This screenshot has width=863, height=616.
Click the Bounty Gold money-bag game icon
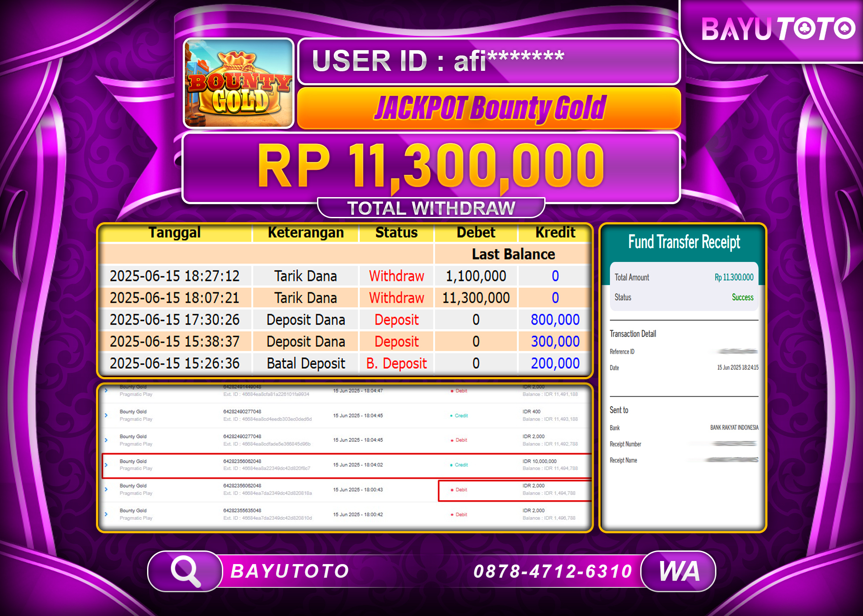tap(238, 84)
